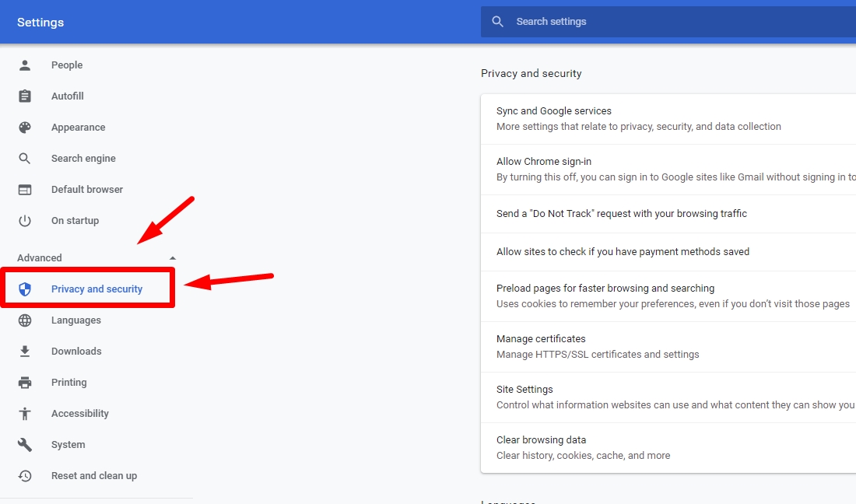Select On startup in sidebar
The image size is (856, 504).
point(75,220)
